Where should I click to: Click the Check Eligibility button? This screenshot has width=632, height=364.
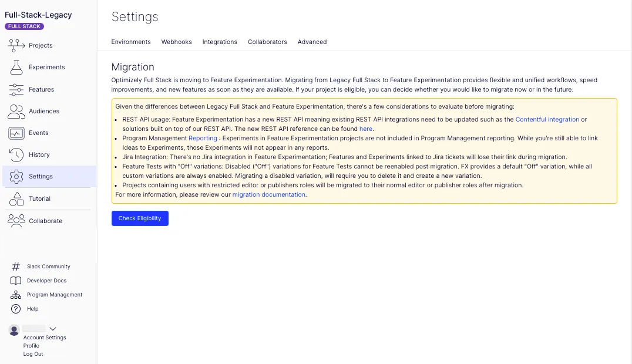(140, 218)
